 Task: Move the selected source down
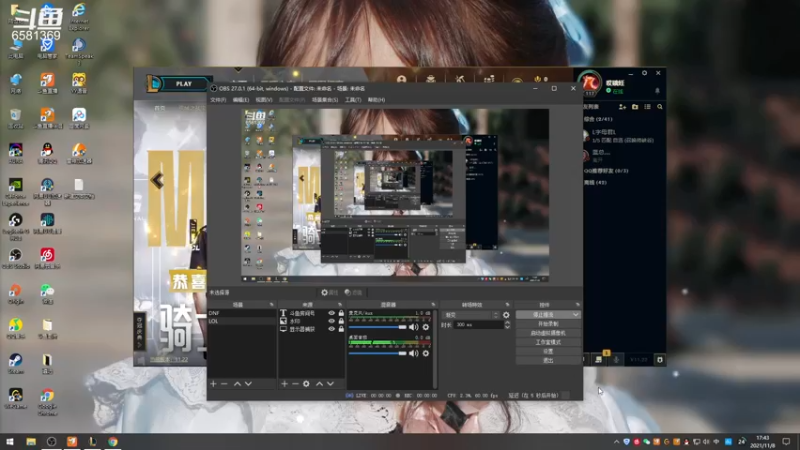pos(331,384)
